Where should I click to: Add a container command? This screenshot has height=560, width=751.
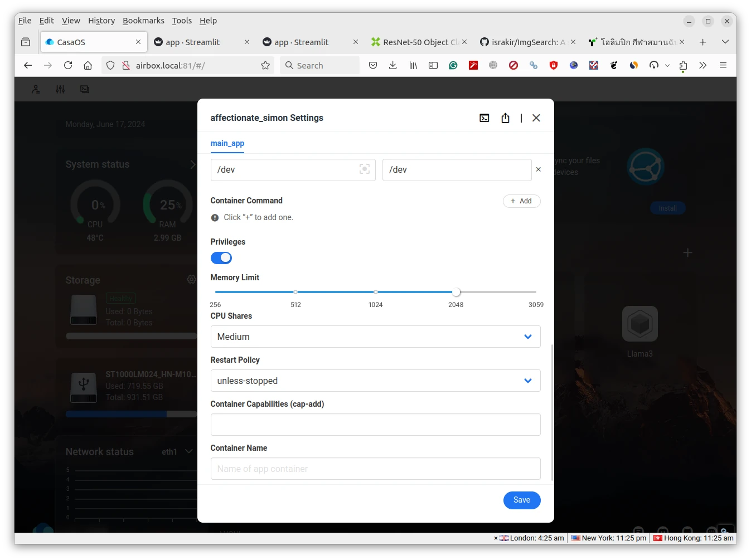pos(521,201)
